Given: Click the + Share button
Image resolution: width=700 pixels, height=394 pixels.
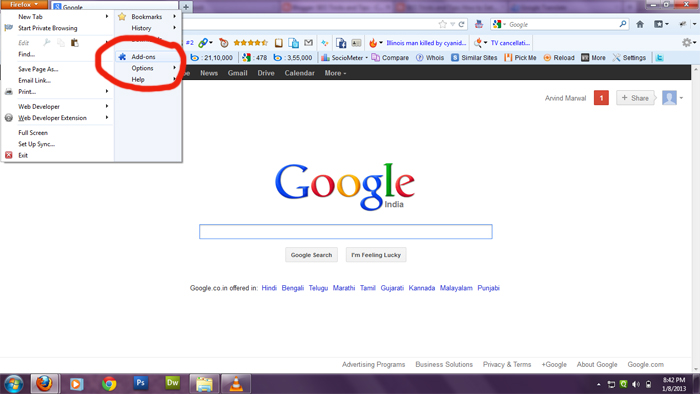Looking at the screenshot, I should pos(635,98).
